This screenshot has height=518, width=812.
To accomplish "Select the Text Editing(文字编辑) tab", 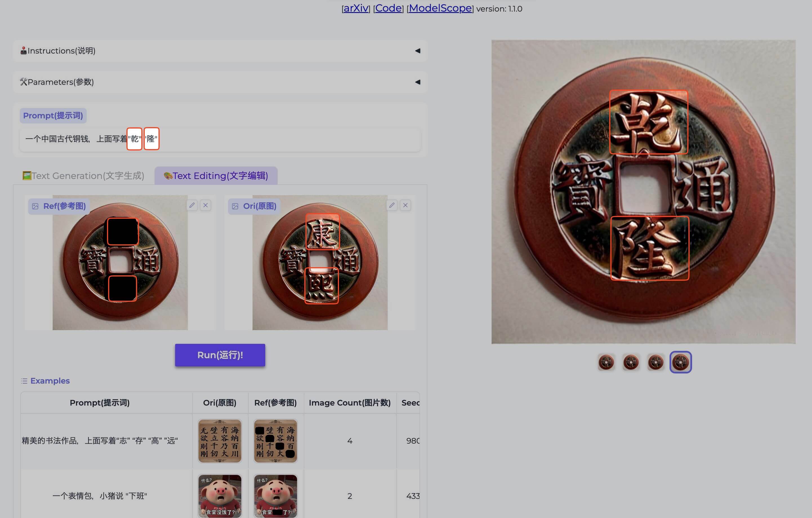I will pyautogui.click(x=216, y=176).
